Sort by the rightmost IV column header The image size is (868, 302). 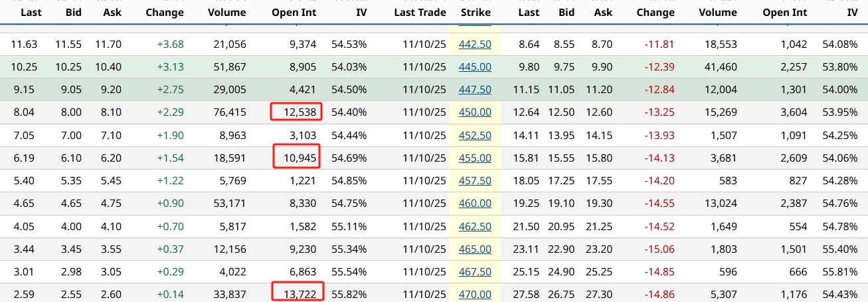[852, 13]
